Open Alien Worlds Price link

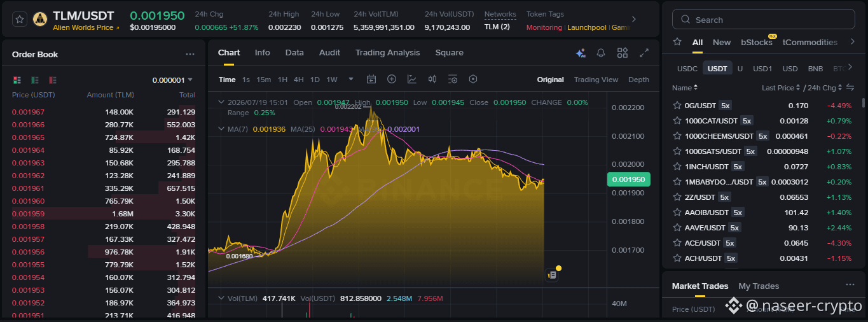86,28
